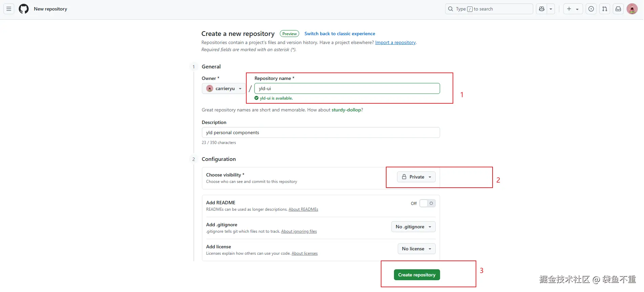Open the Issues icon in header
The height and width of the screenshot is (292, 644).
coord(591,9)
